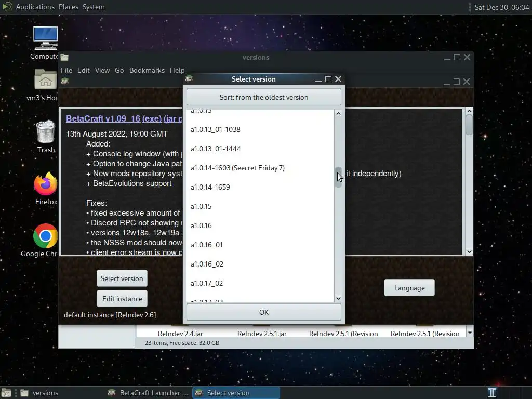532x399 pixels.
Task: Click the Edit instance button
Action: [x=122, y=299]
